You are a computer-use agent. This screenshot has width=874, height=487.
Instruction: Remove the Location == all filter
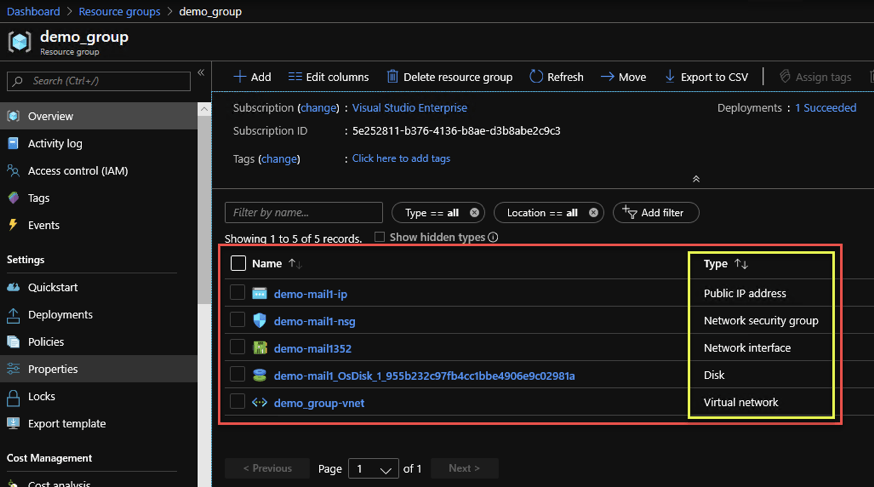tap(594, 212)
